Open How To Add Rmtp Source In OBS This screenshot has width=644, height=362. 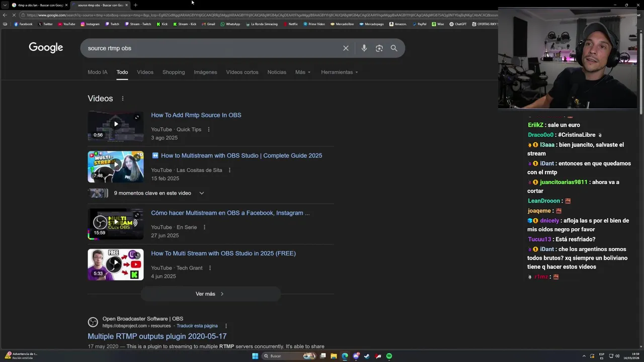pos(196,115)
